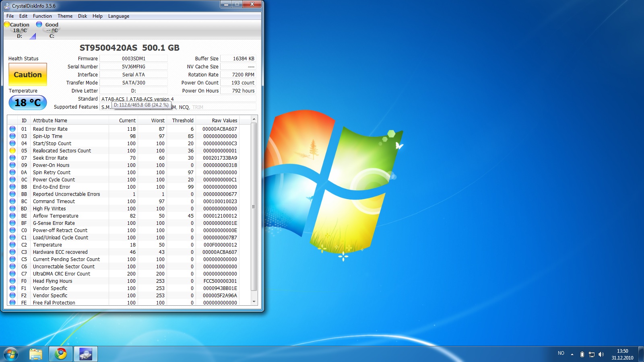Click the status icon for Reported Uncorrectable Errors
644x362 pixels.
click(12, 194)
